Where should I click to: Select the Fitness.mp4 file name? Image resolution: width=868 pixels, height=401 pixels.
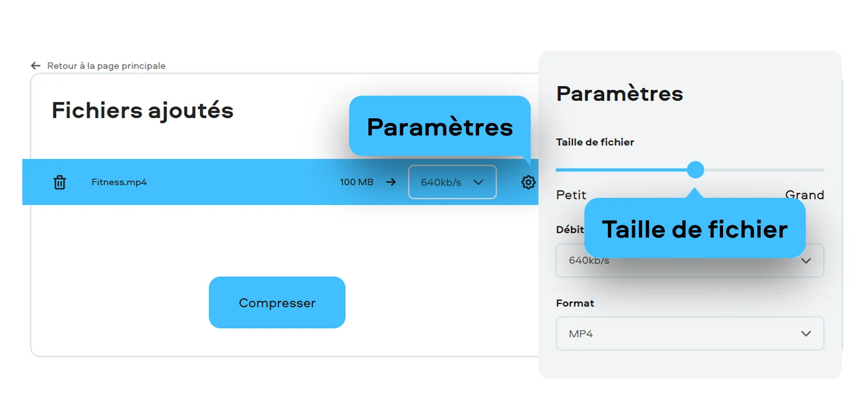(x=119, y=182)
